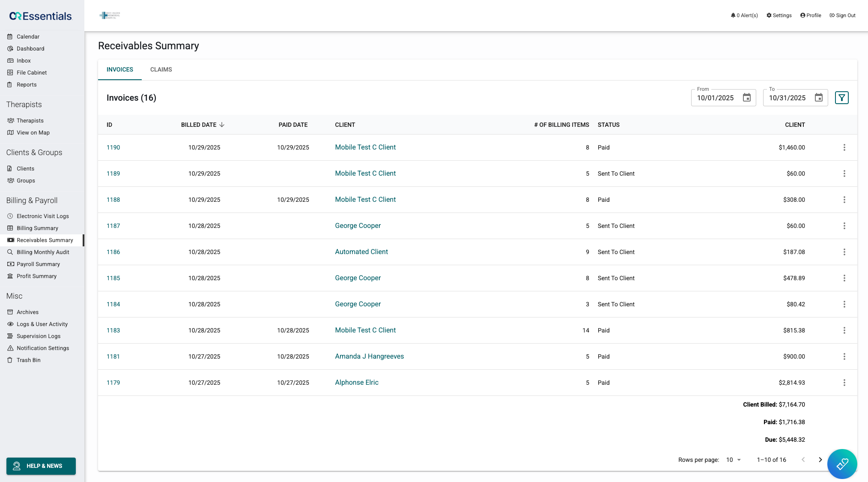The width and height of the screenshot is (868, 482).
Task: Expand the Rows per page dropdown
Action: coord(734,460)
